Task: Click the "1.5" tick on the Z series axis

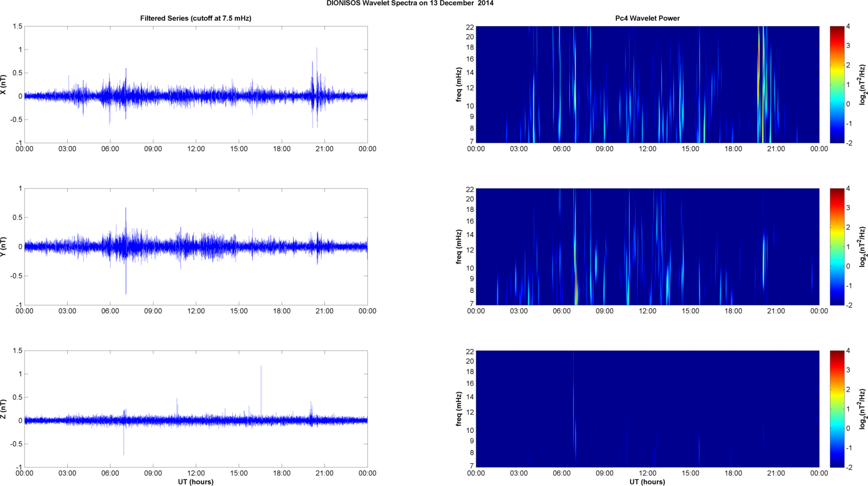Action: [17, 351]
